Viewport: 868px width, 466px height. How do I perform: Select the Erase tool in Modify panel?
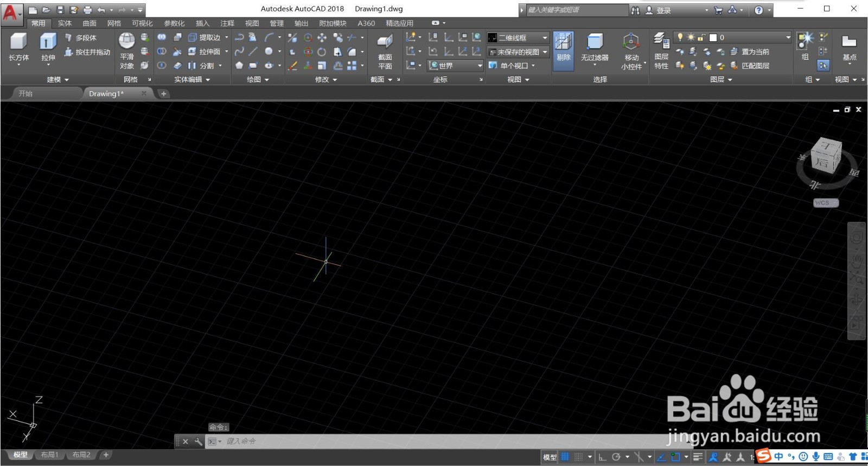coord(292,66)
